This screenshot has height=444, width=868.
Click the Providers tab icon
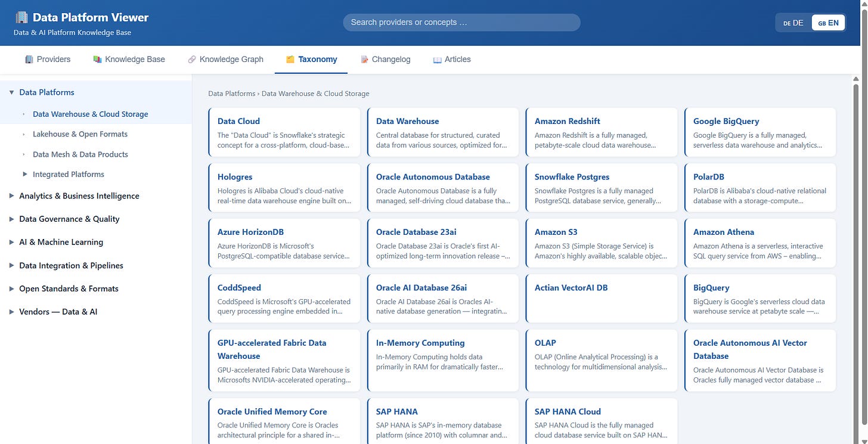click(x=29, y=60)
